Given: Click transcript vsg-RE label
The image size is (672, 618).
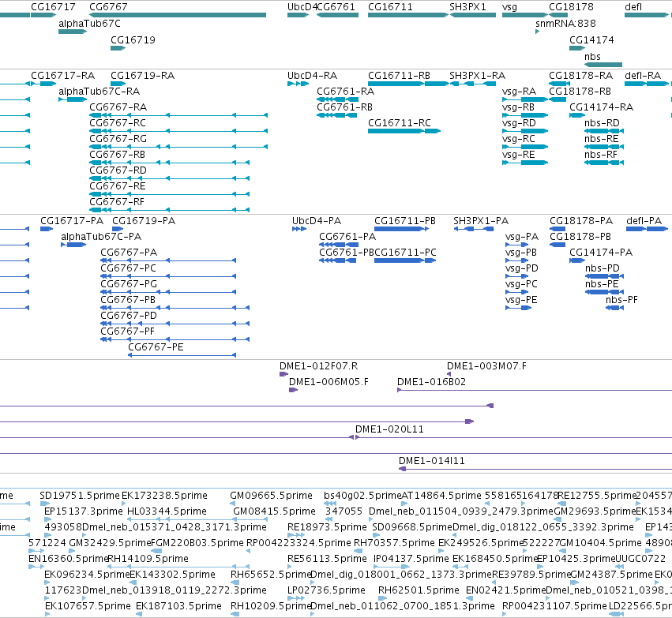Looking at the screenshot, I should tap(519, 155).
